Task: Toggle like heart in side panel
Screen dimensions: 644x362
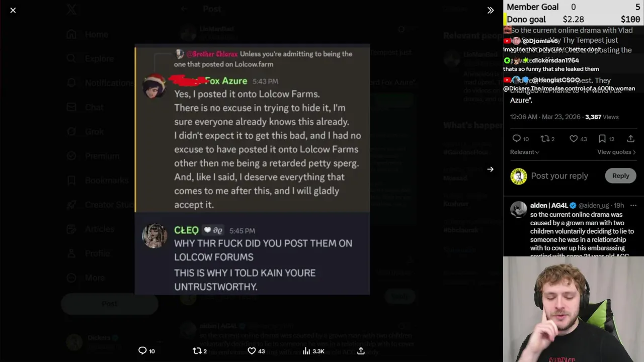Action: 573,139
